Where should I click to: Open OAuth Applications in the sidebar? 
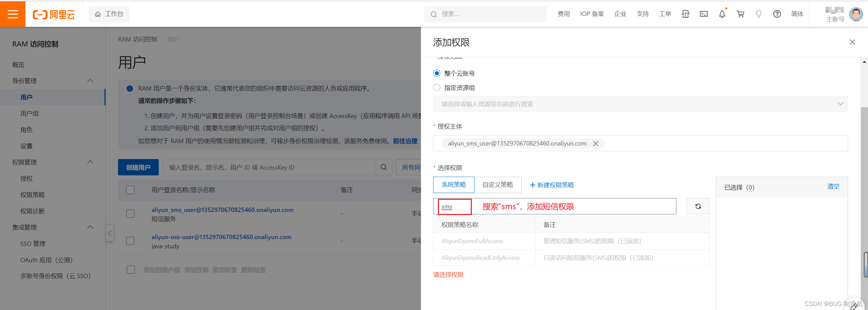(46, 260)
